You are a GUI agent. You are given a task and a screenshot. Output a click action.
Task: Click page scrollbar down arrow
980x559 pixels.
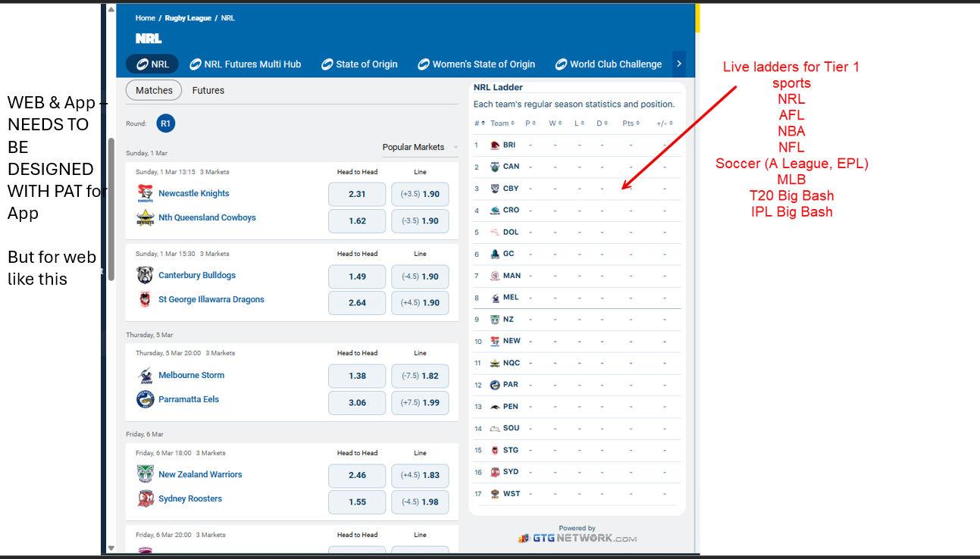111,548
